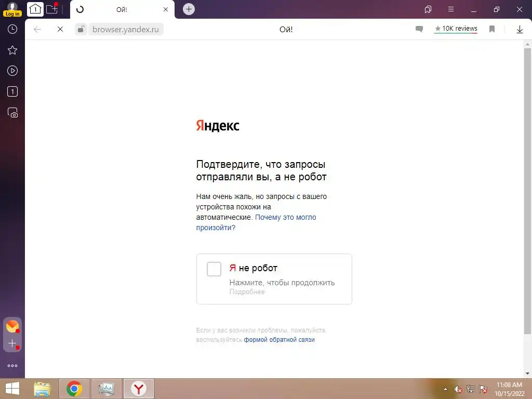Open the downloads arrow icon
The width and height of the screenshot is (532, 399).
[520, 30]
